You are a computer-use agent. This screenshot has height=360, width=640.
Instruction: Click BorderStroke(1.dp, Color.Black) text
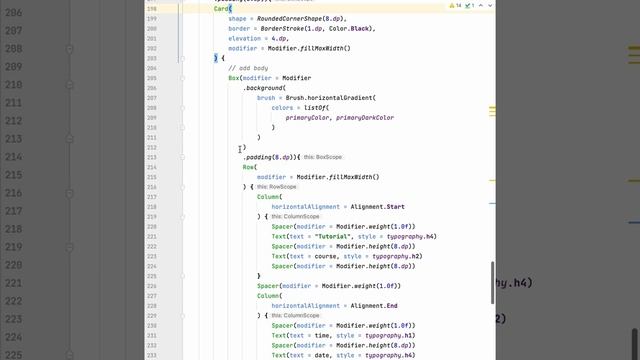317,29
